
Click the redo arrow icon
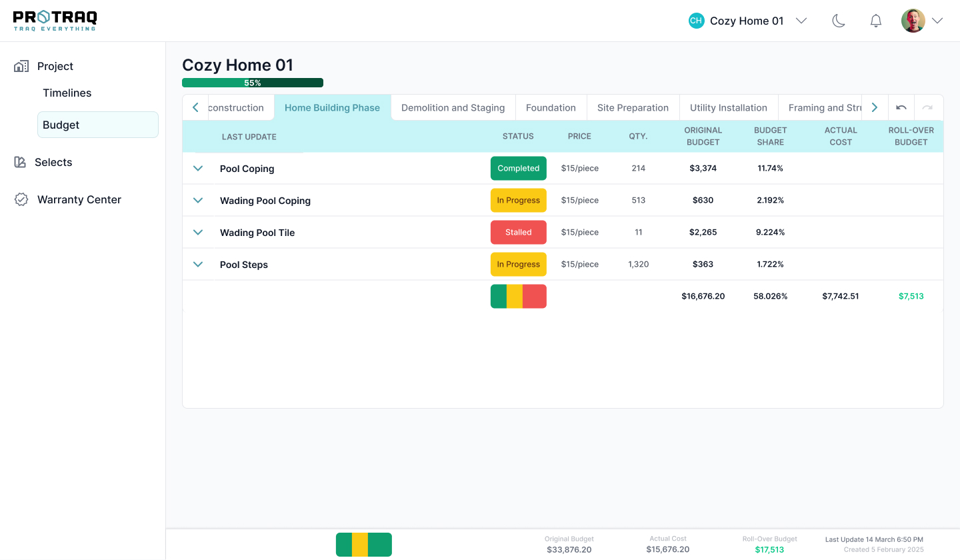tap(927, 107)
